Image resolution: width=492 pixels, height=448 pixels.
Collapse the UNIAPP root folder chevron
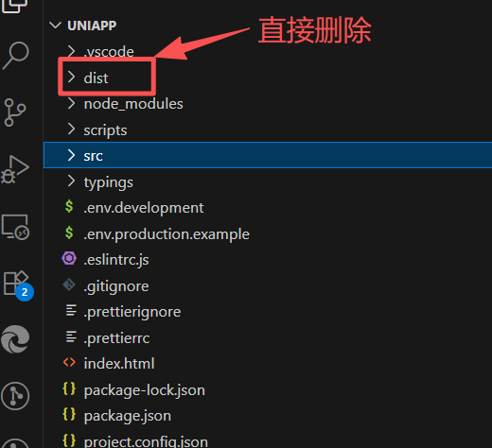tap(56, 26)
